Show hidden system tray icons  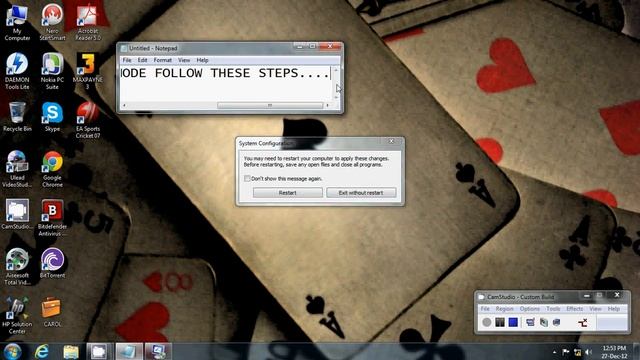coord(554,352)
